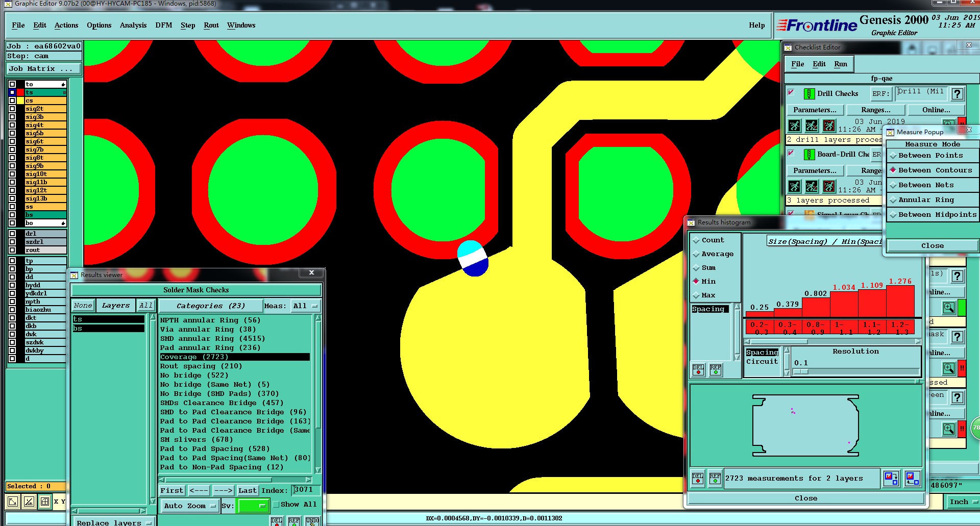Open the Run menu in Checklist Editor
The width and height of the screenshot is (980, 526).
tap(841, 64)
